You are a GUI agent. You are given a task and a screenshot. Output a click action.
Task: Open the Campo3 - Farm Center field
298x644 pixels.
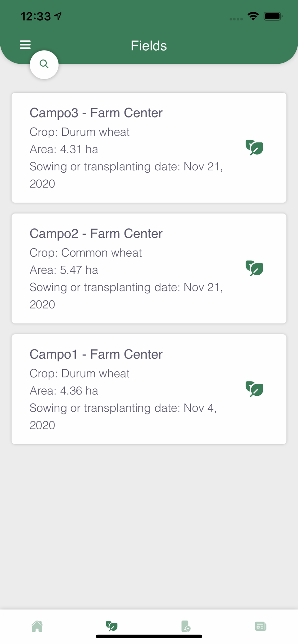pyautogui.click(x=96, y=113)
